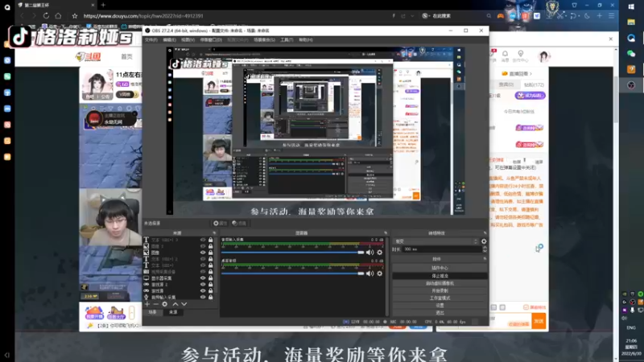Mute the 桌面音频 mixer channel speaker icon
Image resolution: width=644 pixels, height=362 pixels.
369,274
